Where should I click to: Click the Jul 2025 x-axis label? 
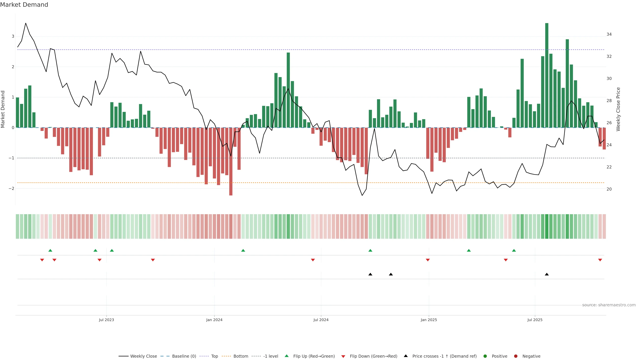point(535,320)
